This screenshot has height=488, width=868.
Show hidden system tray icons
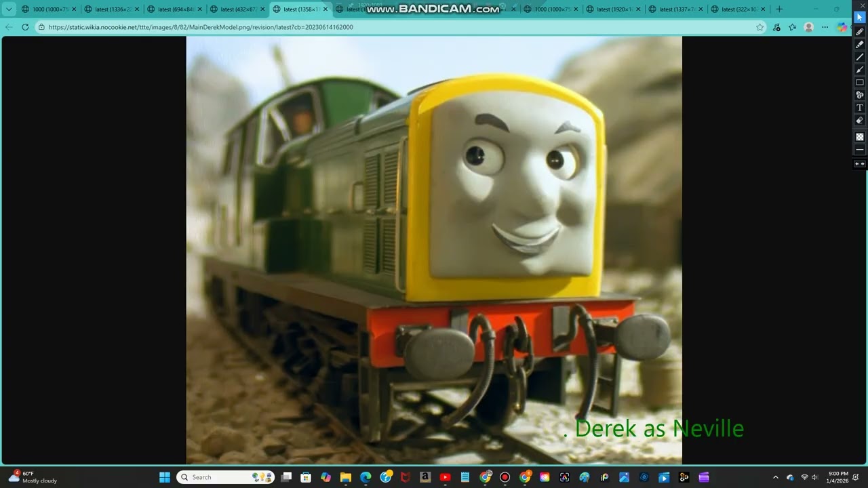pos(776,477)
